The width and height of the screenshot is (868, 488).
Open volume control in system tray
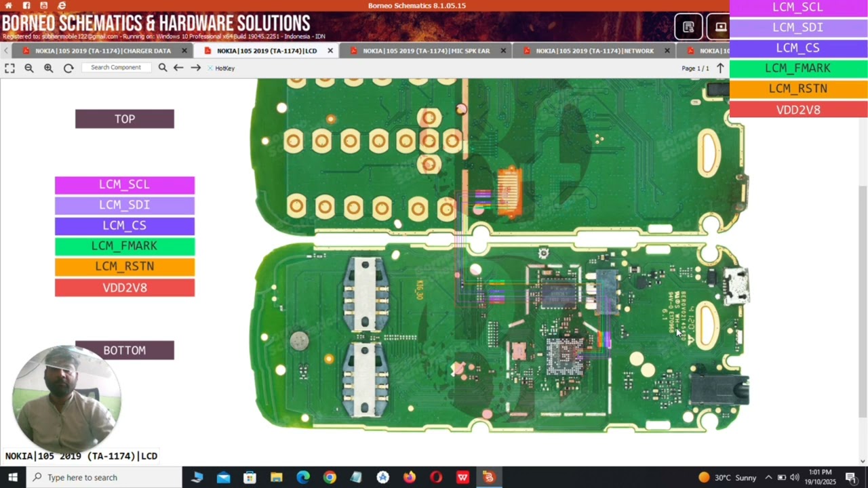coord(794,477)
